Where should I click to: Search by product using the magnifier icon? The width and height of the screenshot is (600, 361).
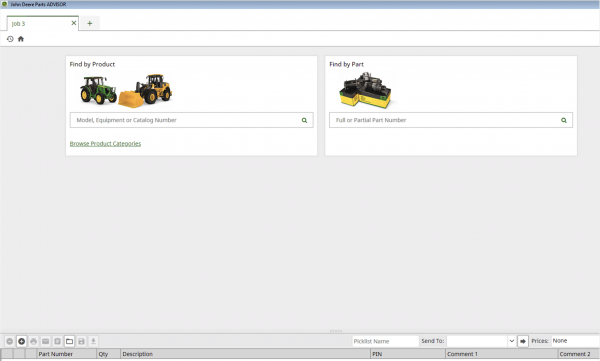[304, 120]
